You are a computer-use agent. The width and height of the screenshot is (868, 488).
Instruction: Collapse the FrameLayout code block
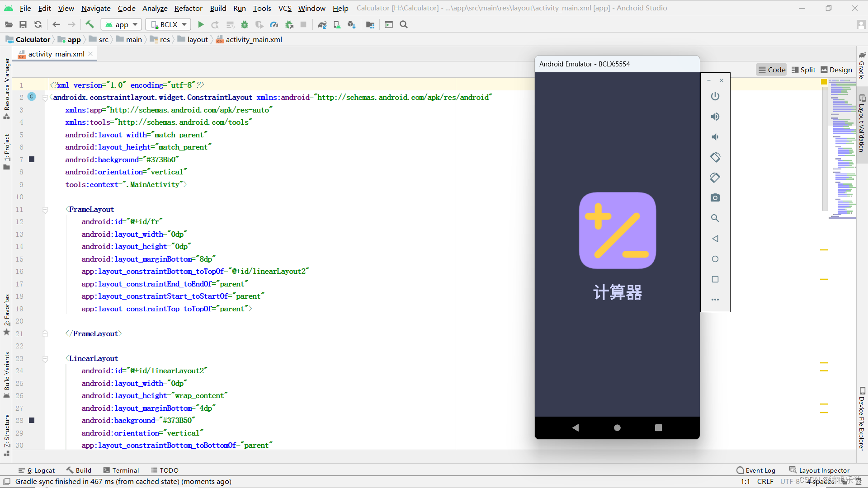point(45,210)
